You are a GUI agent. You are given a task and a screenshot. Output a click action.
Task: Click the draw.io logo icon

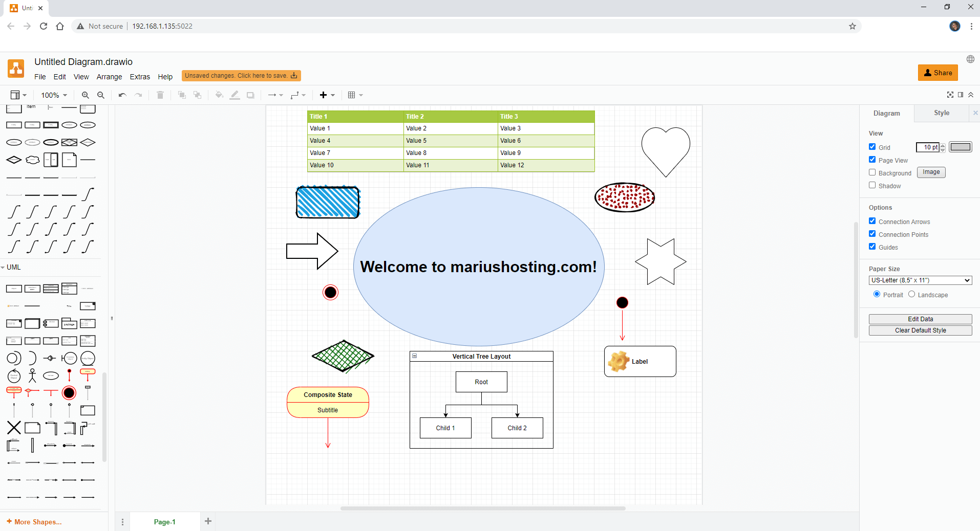point(16,69)
